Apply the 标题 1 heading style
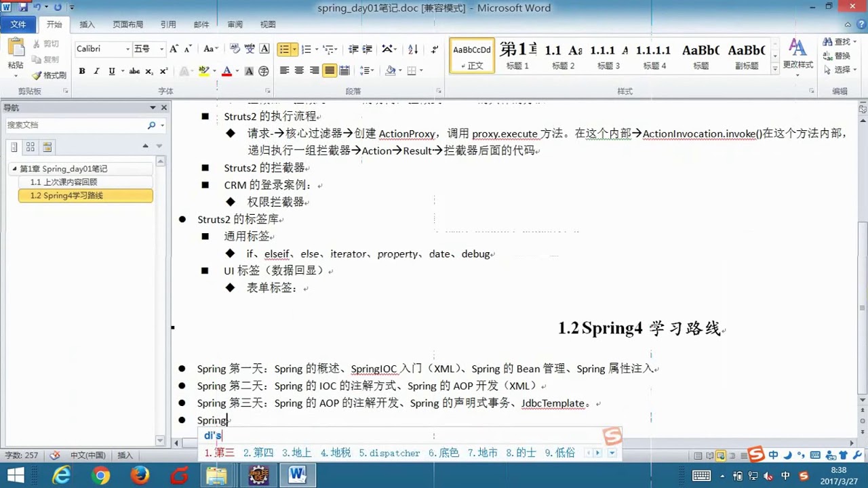This screenshot has width=868, height=488. [517, 56]
